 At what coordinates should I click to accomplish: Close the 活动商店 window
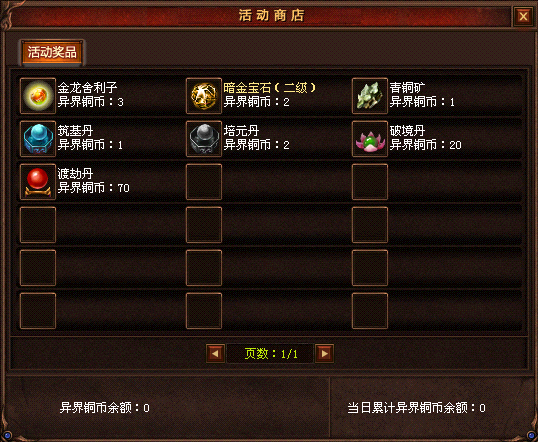[523, 16]
